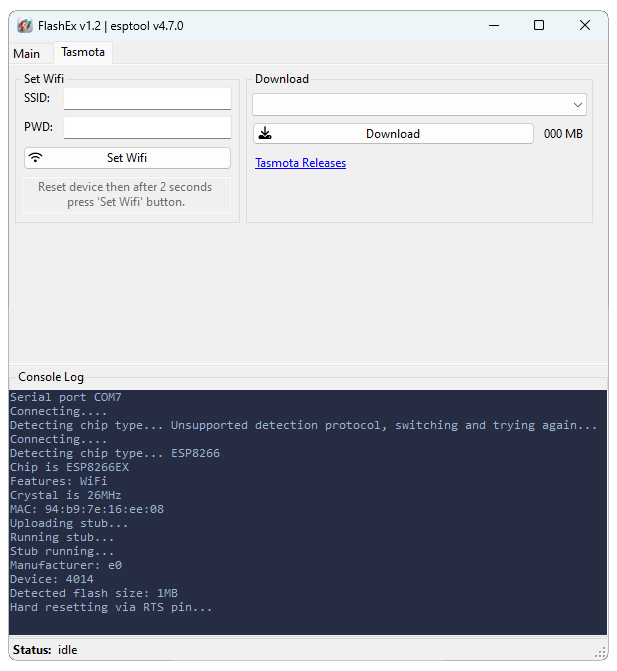Click 'Uploading stub...' log line
This screenshot has height=671, width=617.
click(69, 523)
